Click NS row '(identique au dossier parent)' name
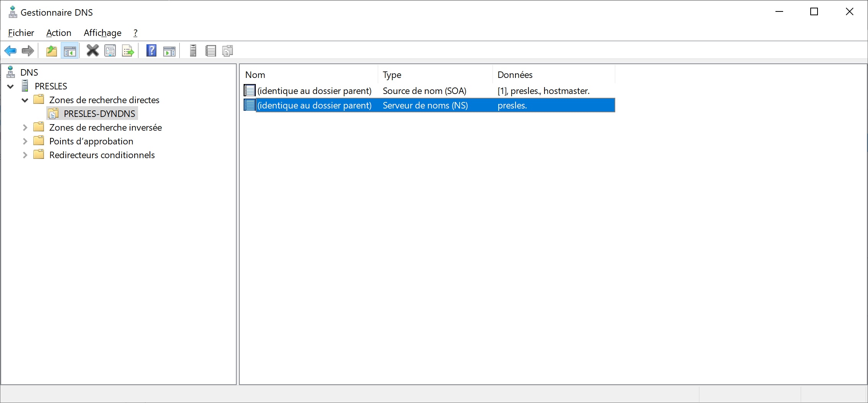The image size is (868, 403). (x=314, y=105)
